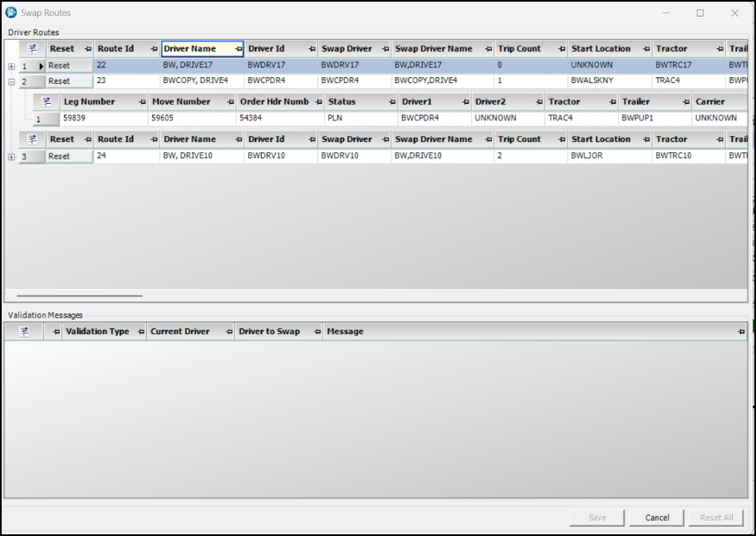Open the field chooser icon of the topmost Driver Routes header
The image size is (756, 536).
point(32,48)
